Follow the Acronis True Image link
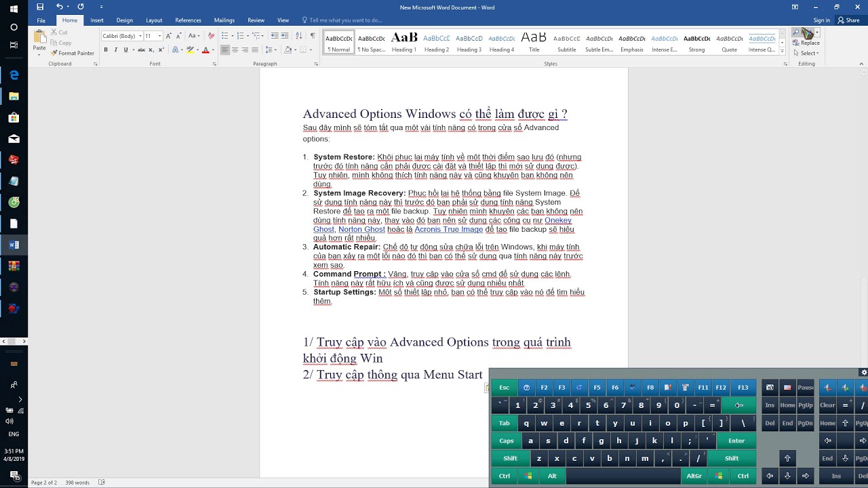 [449, 229]
